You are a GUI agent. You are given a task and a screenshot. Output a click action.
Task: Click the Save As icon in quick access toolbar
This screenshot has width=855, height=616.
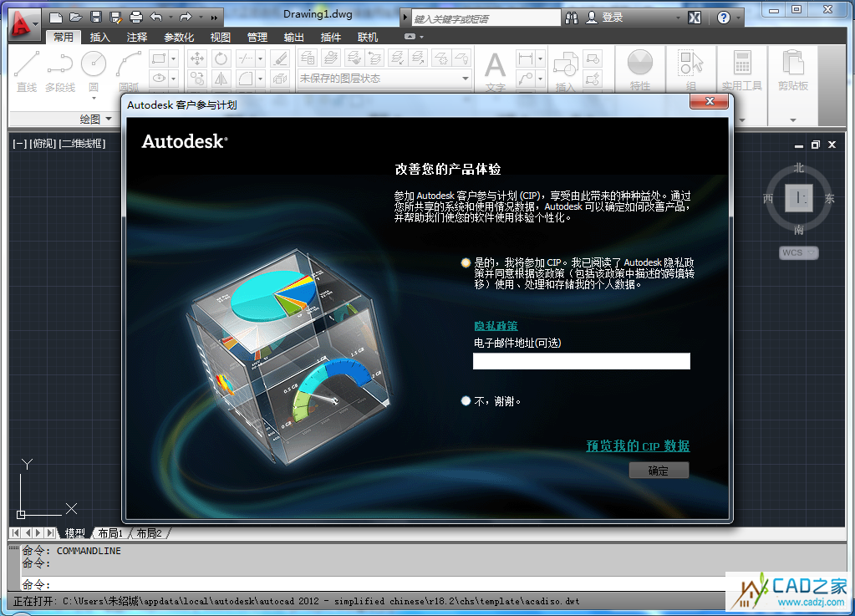pos(115,18)
